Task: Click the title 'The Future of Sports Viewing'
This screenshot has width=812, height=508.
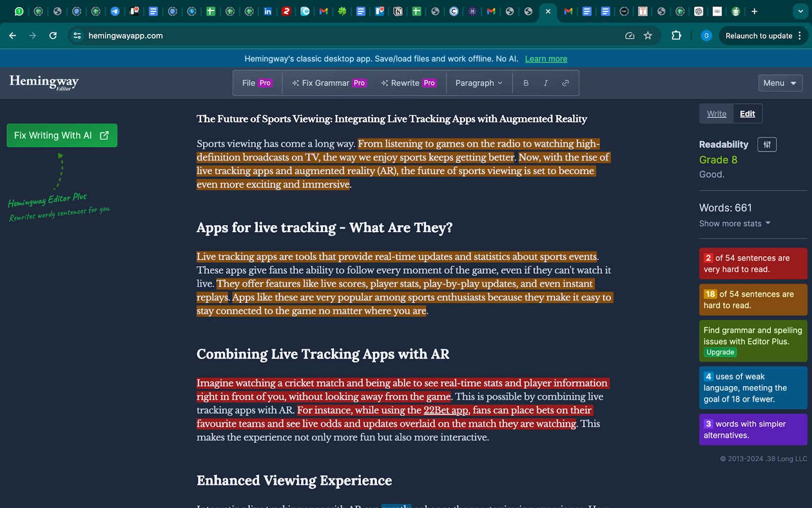Action: tap(392, 119)
